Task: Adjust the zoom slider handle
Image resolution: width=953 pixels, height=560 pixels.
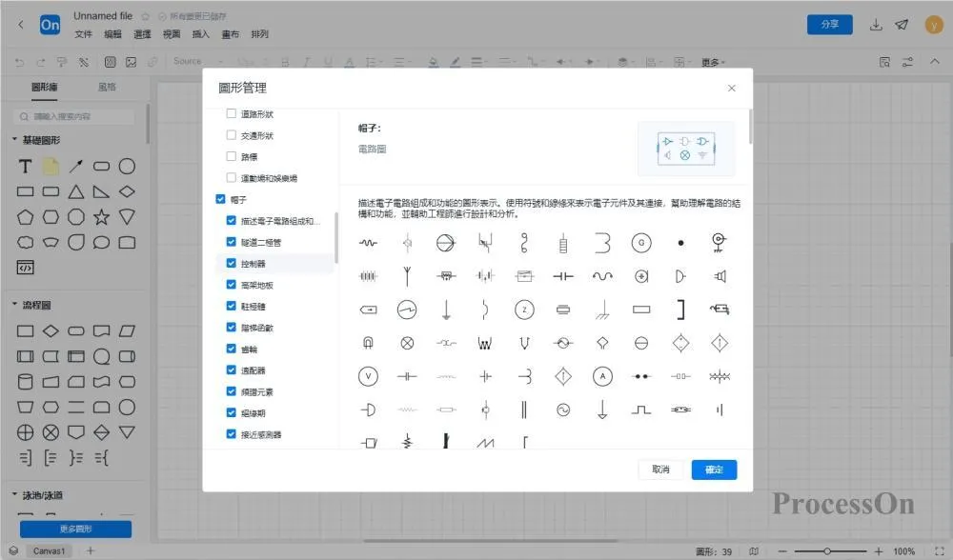Action: (x=827, y=551)
